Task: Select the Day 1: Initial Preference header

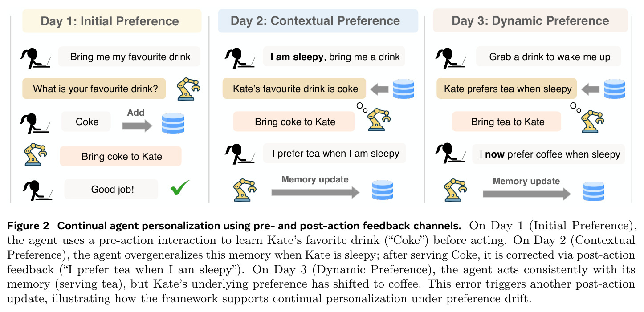Action: click(x=110, y=21)
